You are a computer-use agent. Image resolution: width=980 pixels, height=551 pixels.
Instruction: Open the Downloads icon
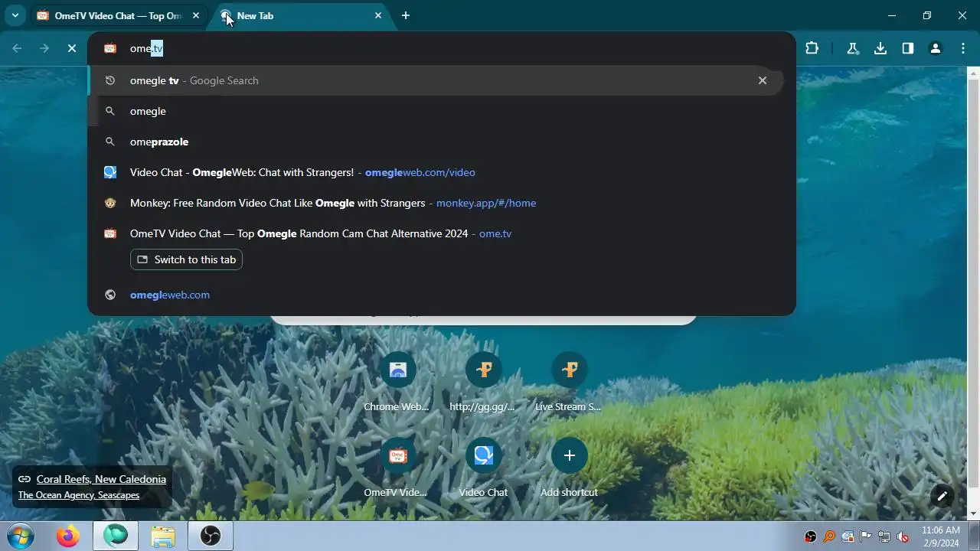point(880,48)
